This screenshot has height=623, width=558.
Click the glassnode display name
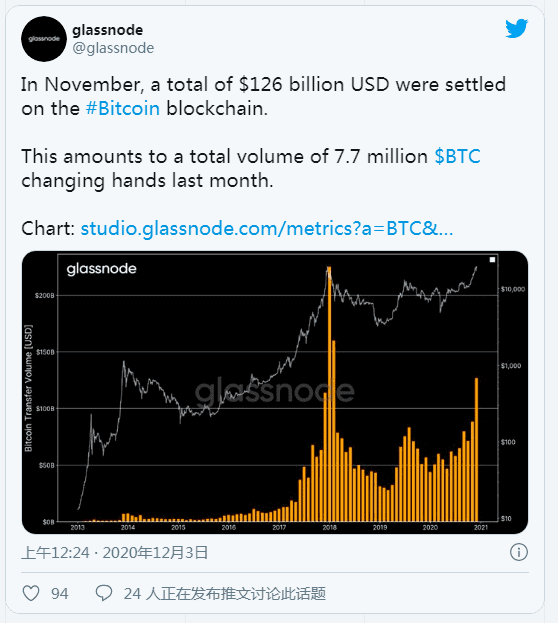108,30
